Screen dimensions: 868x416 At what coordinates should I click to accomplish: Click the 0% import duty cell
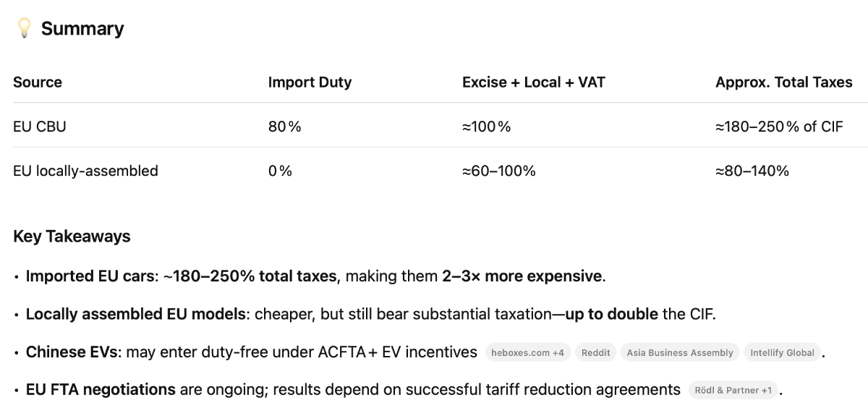tap(280, 171)
